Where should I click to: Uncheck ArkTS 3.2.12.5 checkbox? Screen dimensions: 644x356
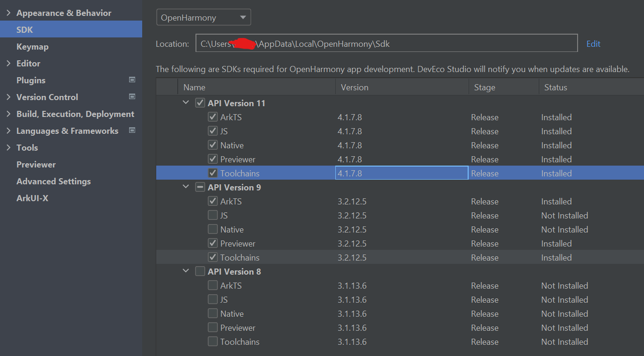pyautogui.click(x=213, y=201)
